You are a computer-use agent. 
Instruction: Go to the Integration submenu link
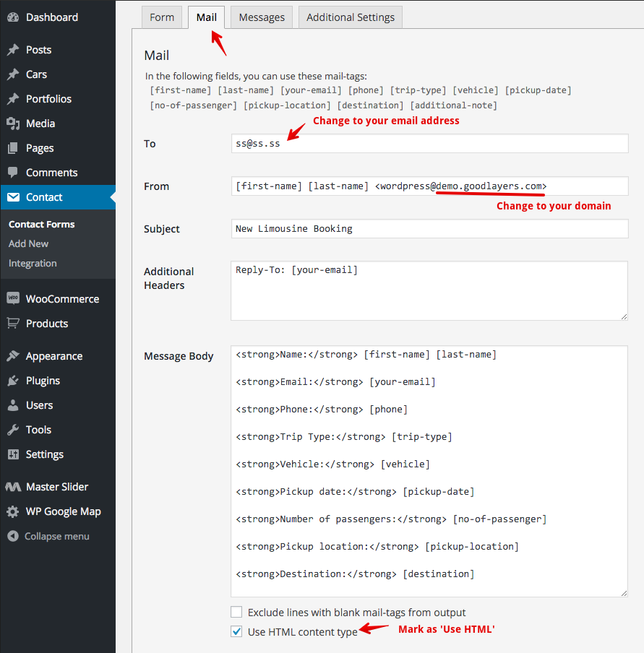coord(33,263)
